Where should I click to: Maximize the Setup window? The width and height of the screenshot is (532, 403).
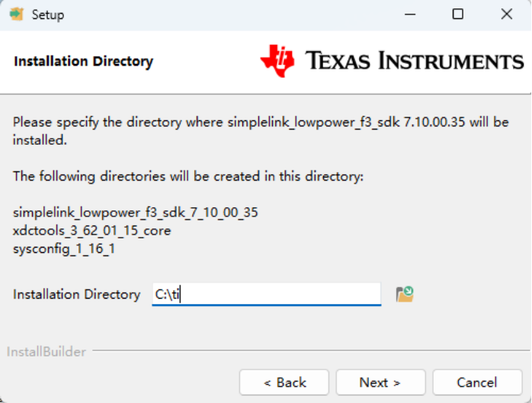click(457, 14)
